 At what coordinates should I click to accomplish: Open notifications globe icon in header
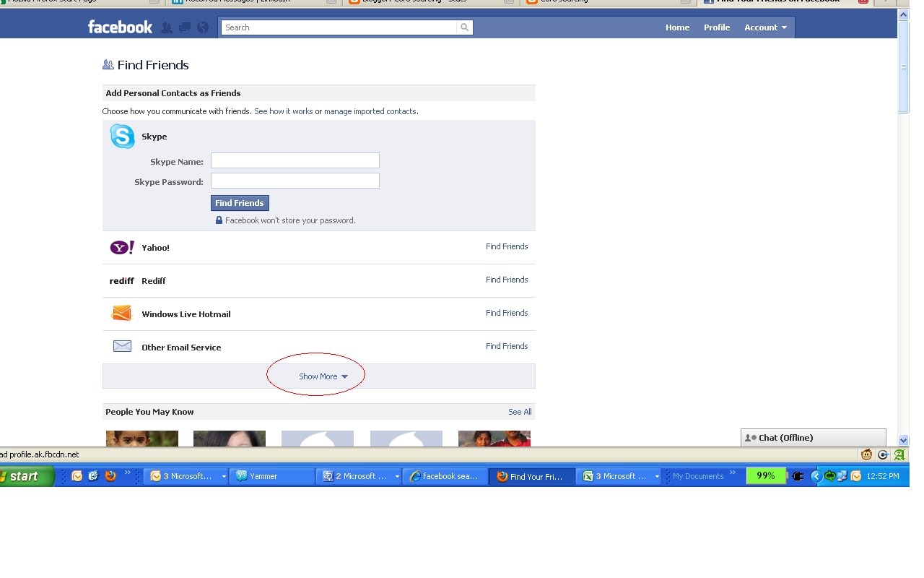tap(203, 27)
